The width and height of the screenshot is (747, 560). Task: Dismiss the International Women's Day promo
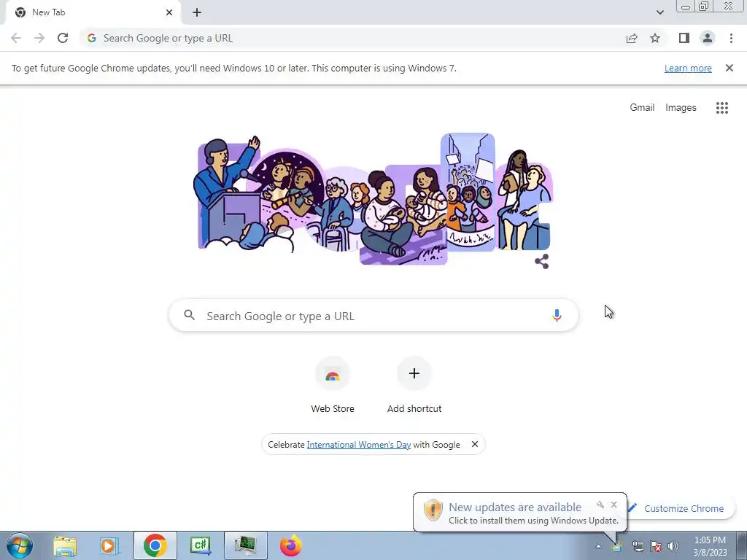click(474, 444)
